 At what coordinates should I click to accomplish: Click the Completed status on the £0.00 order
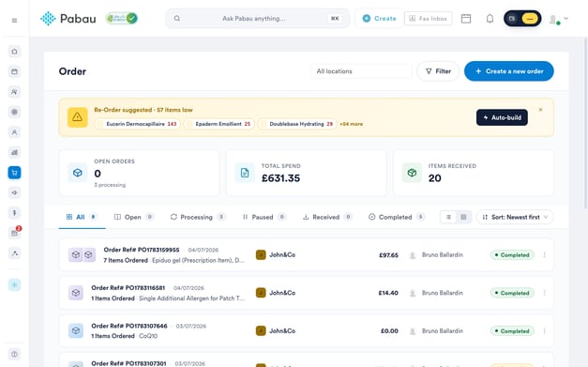pos(512,331)
